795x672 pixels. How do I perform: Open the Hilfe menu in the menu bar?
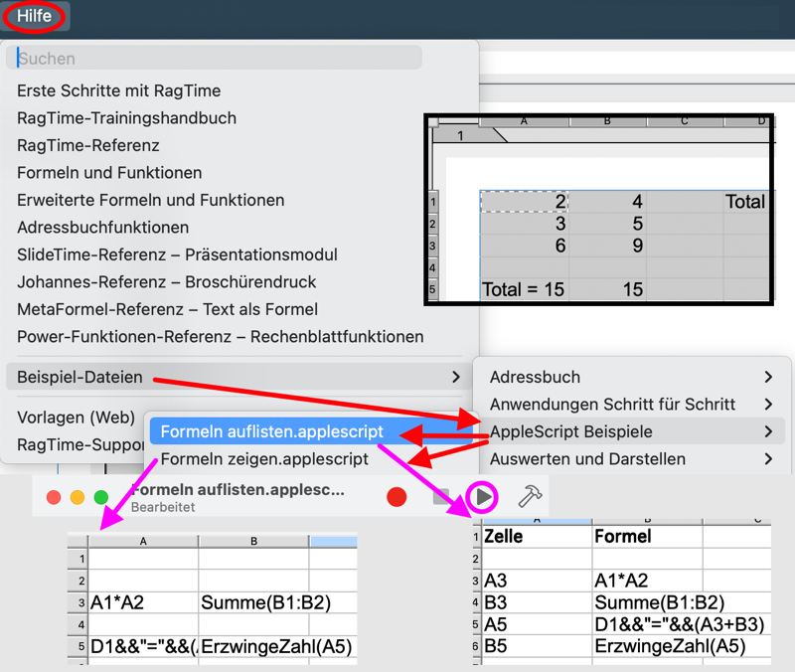pos(34,16)
